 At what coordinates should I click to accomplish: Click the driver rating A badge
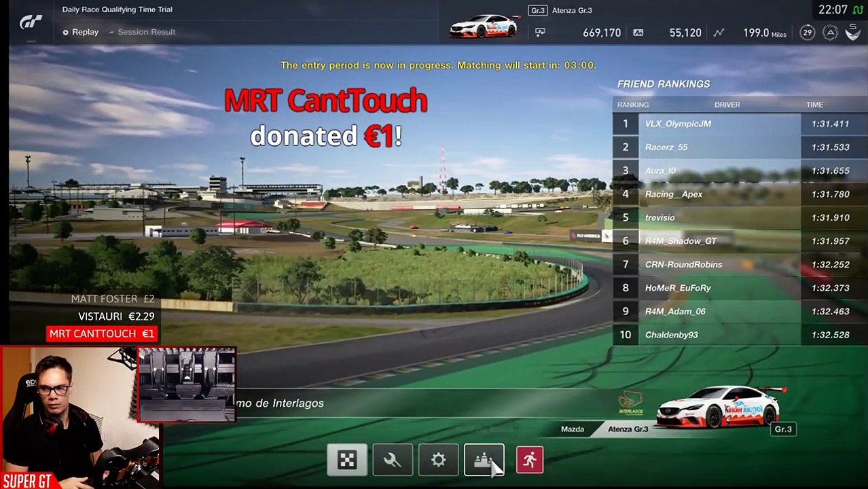click(830, 32)
